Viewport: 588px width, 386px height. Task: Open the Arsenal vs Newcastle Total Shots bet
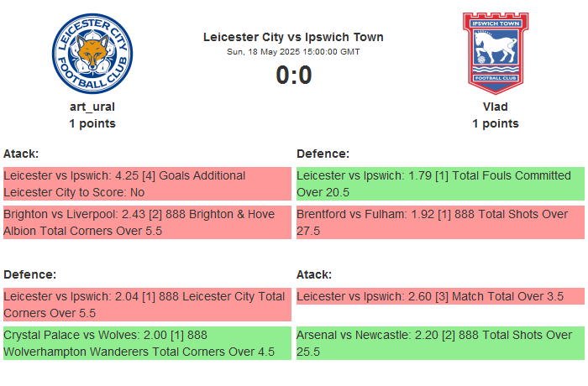tap(440, 343)
